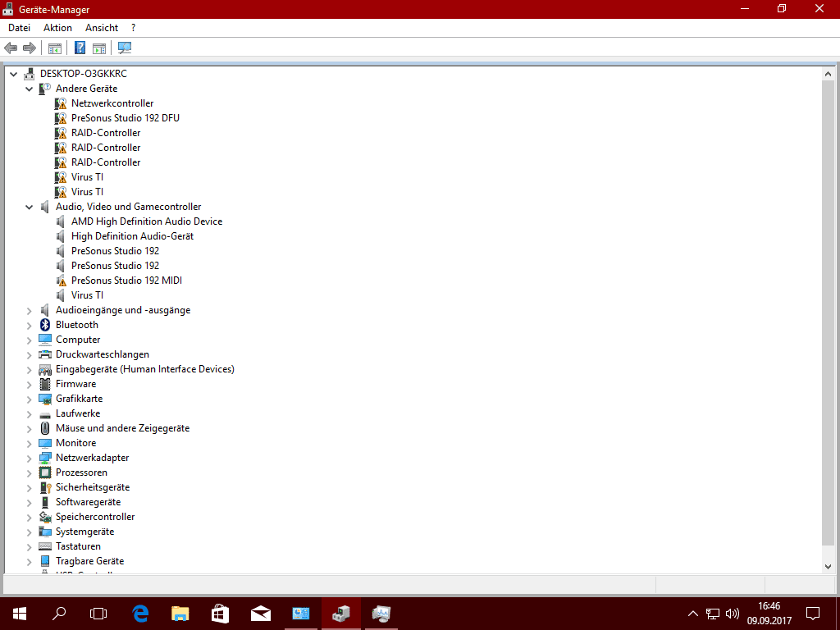The image size is (840, 630).
Task: Expand the Systemgeräte category
Action: pos(29,532)
